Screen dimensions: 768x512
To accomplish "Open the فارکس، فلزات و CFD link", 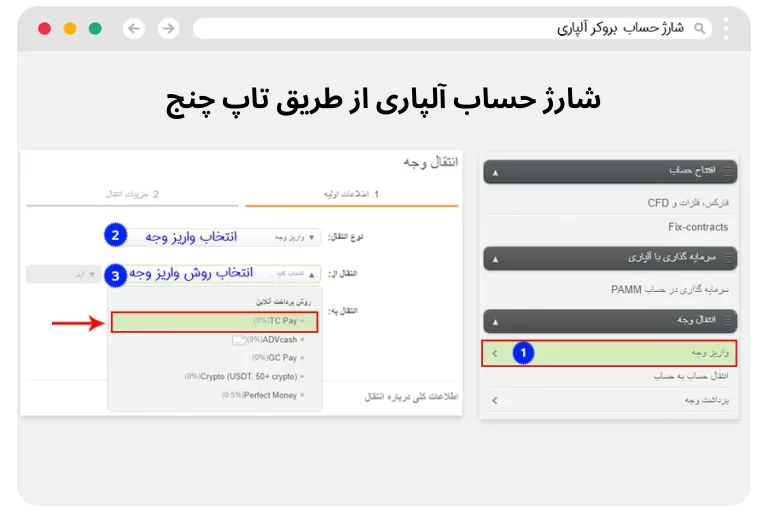I will pyautogui.click(x=688, y=203).
